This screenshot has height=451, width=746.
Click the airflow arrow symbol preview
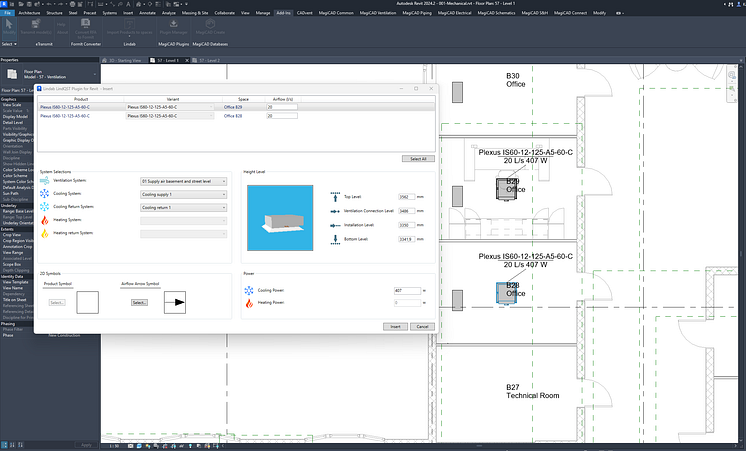click(x=175, y=303)
